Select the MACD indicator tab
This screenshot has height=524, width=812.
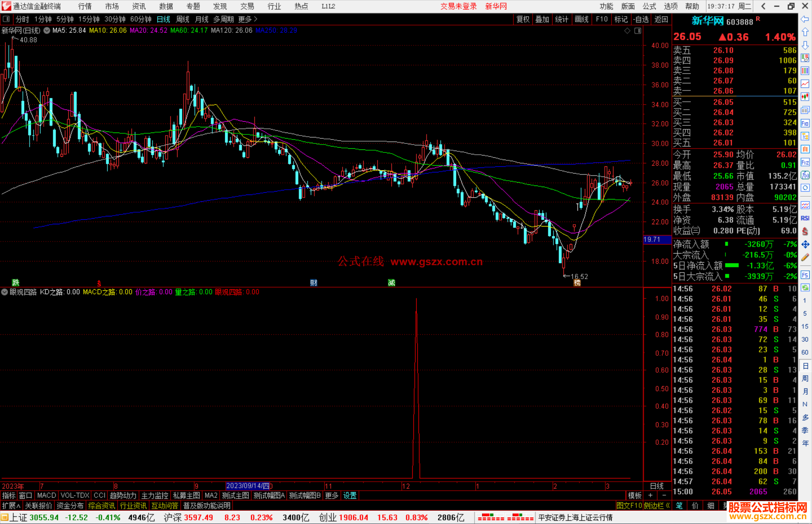pyautogui.click(x=47, y=495)
